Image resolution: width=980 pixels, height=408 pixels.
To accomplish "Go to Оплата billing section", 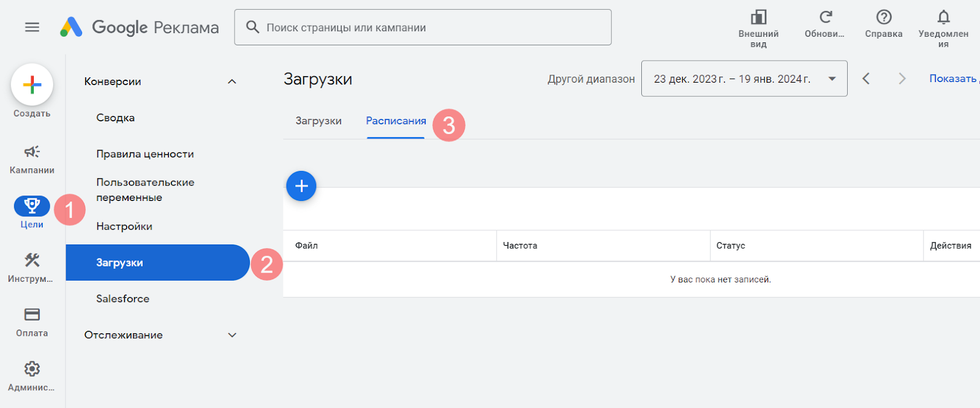I will tap(32, 315).
